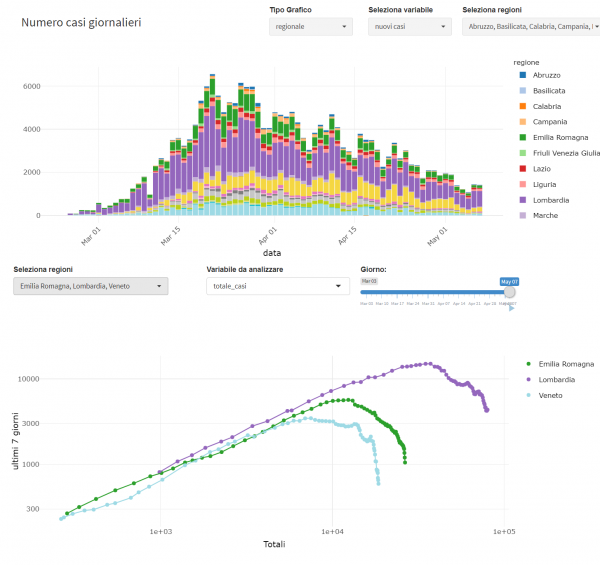
Task: Play the Giorno slider animation
Action: tap(512, 308)
